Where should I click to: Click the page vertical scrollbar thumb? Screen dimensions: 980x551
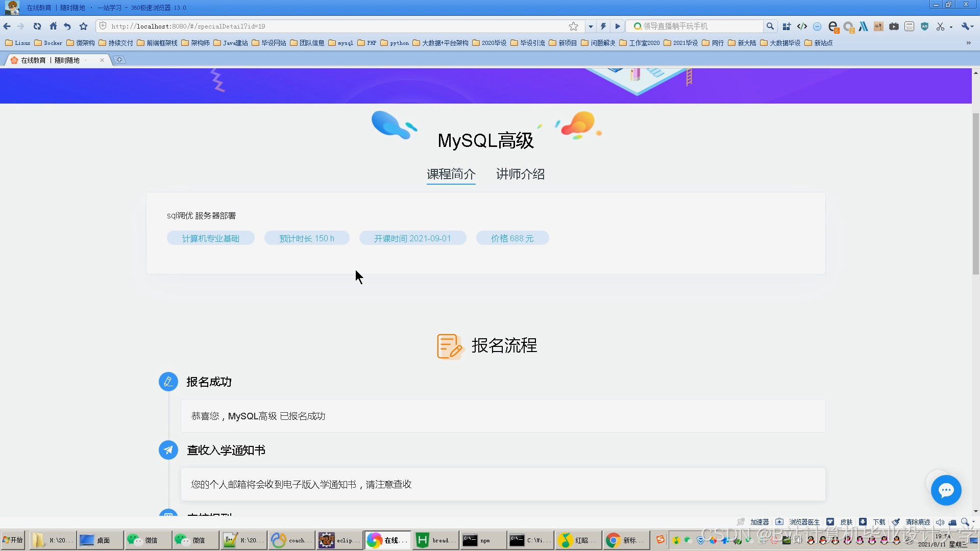pos(975,194)
